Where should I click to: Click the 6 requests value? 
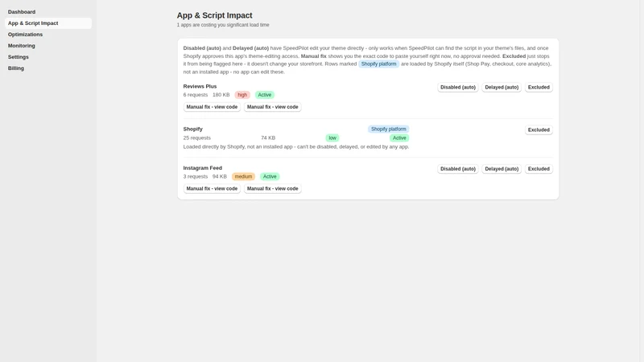tap(196, 95)
